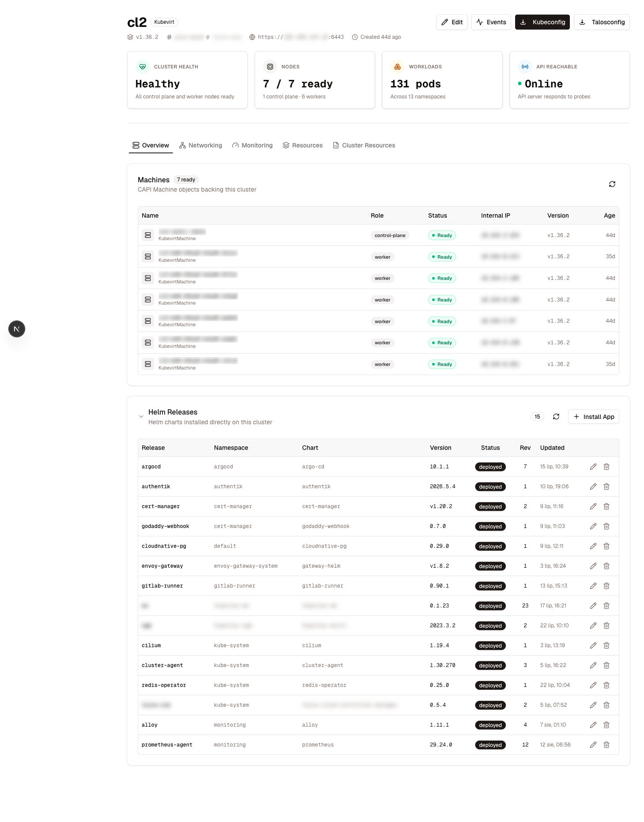Viewport: 644px width, 822px height.
Task: Open the Edit cluster button
Action: pos(452,22)
